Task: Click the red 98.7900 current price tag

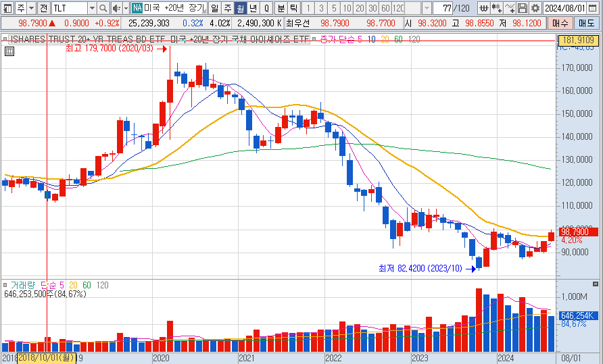Action: click(578, 232)
